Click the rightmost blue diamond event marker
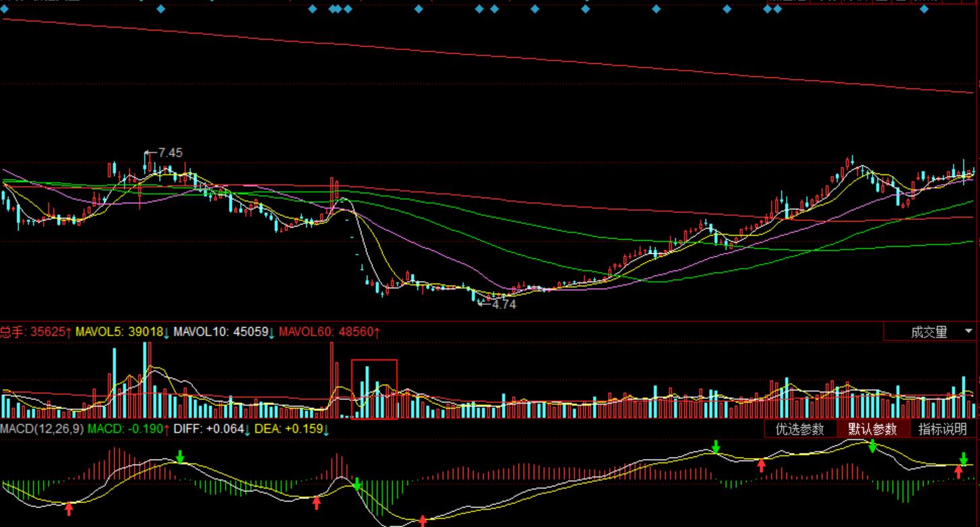Screen dimensions: 980x527 coord(924,9)
